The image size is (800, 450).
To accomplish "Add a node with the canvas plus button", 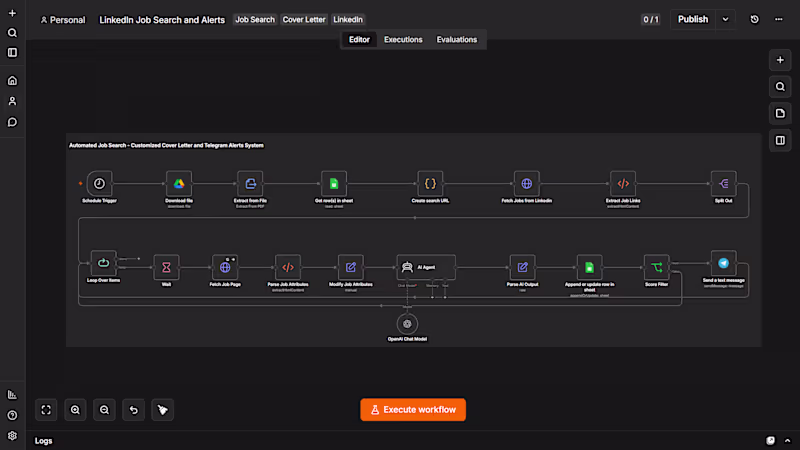I will tap(780, 60).
